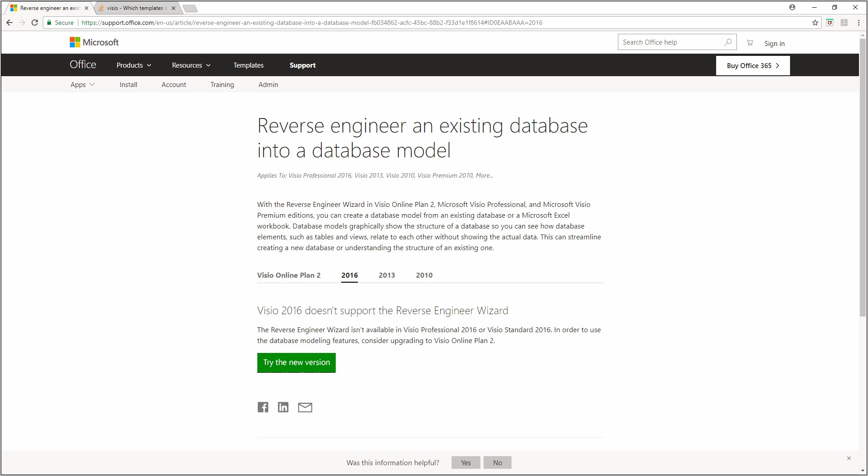Expand the Resources dropdown menu

click(x=191, y=65)
